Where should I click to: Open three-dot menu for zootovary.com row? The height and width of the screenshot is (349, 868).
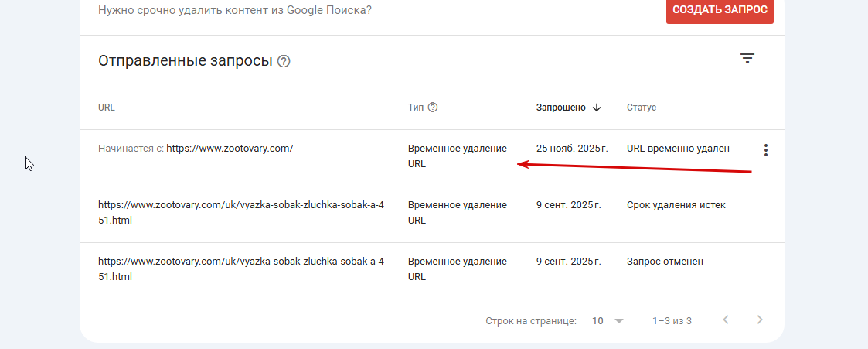point(766,149)
